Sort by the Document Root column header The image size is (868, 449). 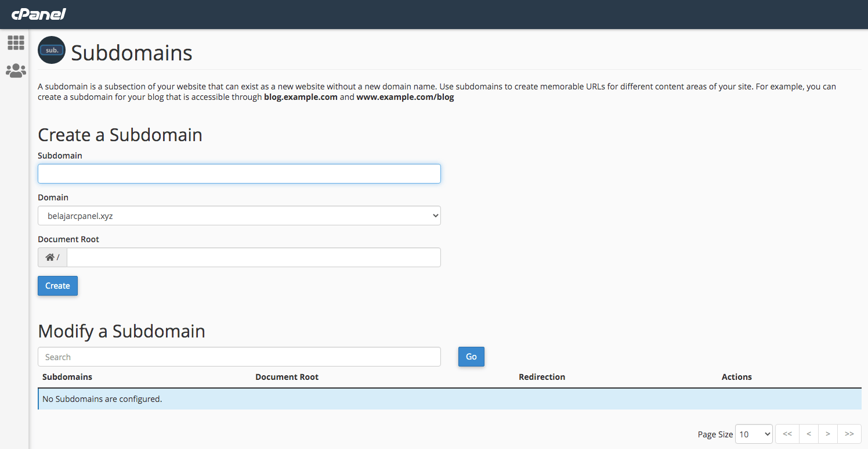(x=287, y=376)
